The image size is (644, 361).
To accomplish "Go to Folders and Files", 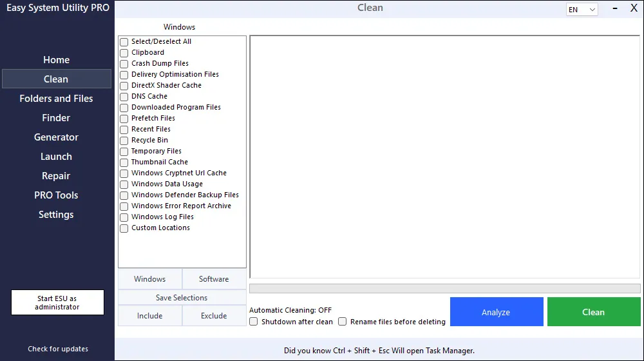I will (x=56, y=98).
